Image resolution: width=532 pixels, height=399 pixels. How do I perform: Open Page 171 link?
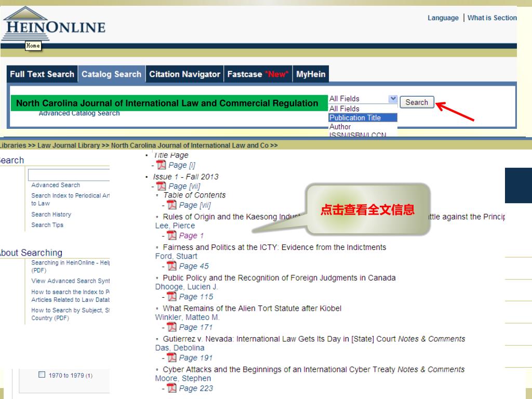tap(196, 327)
